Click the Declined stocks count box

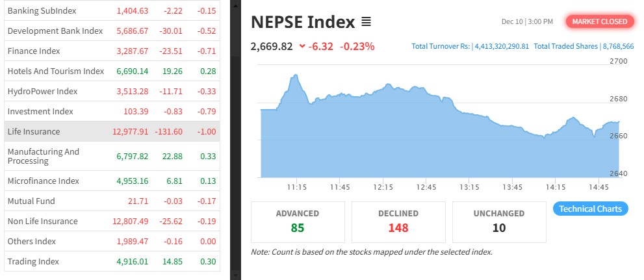[398, 221]
